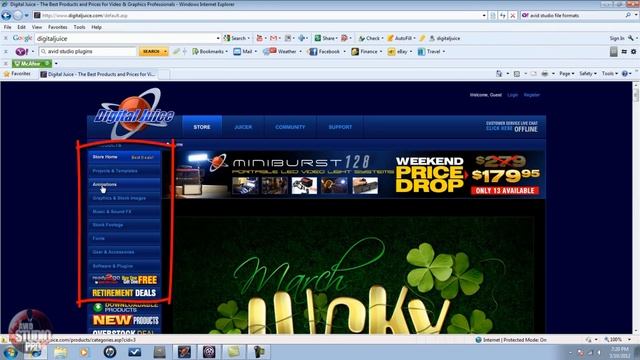The height and width of the screenshot is (360, 640).
Task: Click the Windows Start orb on taskbar
Action: click(10, 352)
